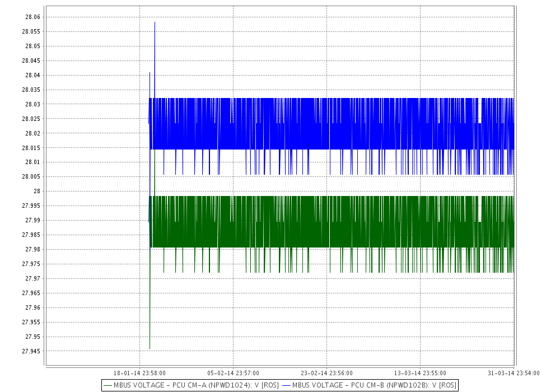Screen dimensions: 560x392
Task: Click y-axis value 28.015
Action: pyautogui.click(x=31, y=148)
